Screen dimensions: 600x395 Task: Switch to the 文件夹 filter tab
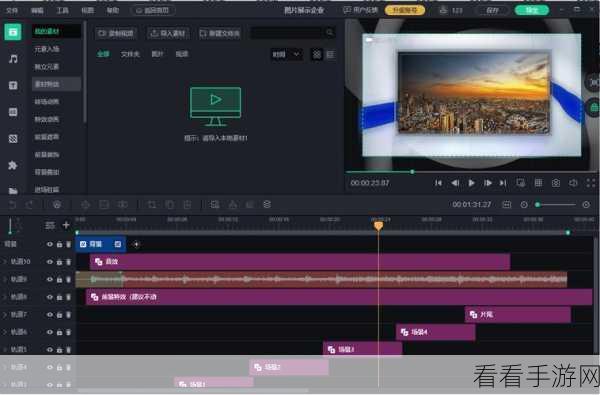point(130,54)
